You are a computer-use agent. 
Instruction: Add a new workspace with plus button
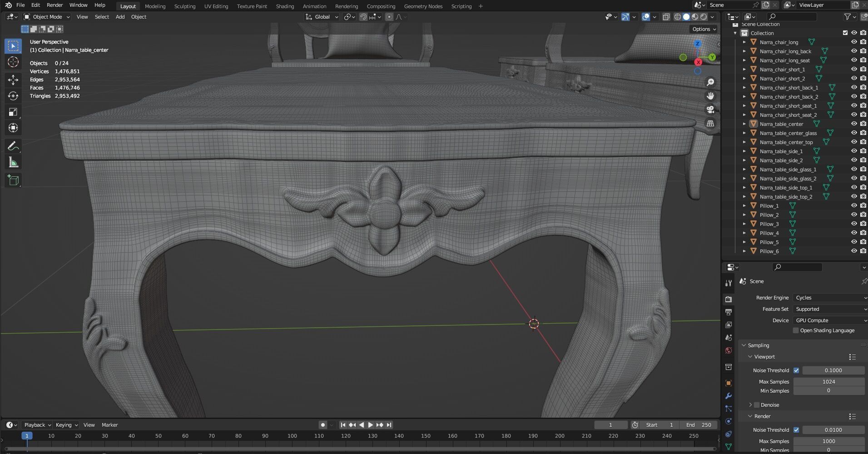coord(481,6)
